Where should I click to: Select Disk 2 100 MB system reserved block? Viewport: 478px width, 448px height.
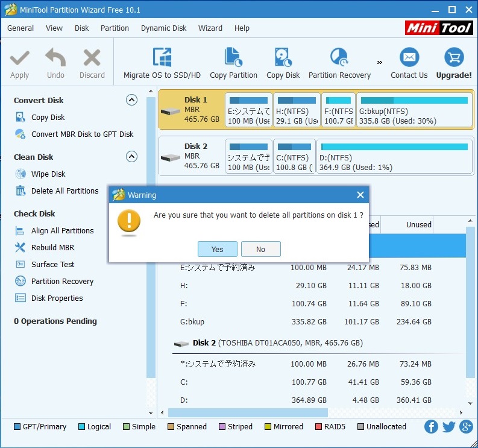[248, 156]
